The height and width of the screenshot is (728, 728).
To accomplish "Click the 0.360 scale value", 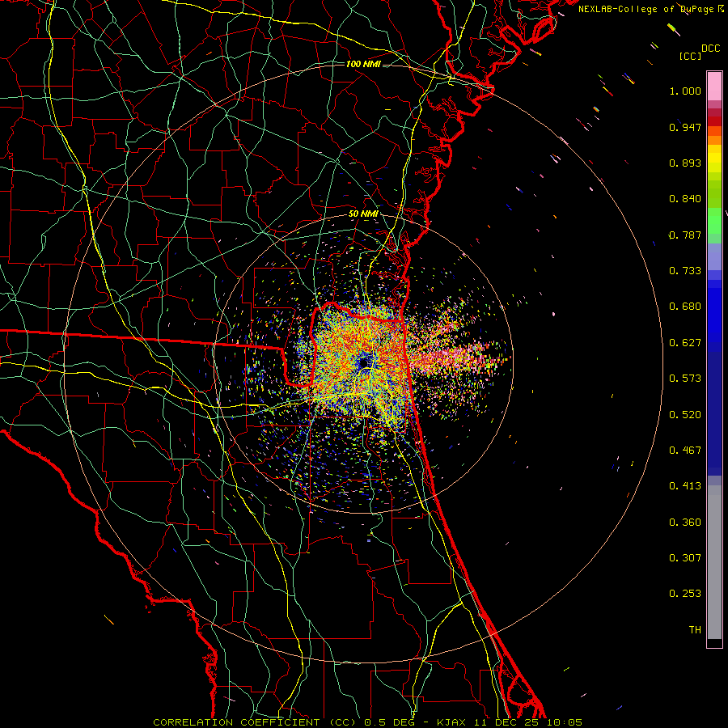I will pos(685,523).
